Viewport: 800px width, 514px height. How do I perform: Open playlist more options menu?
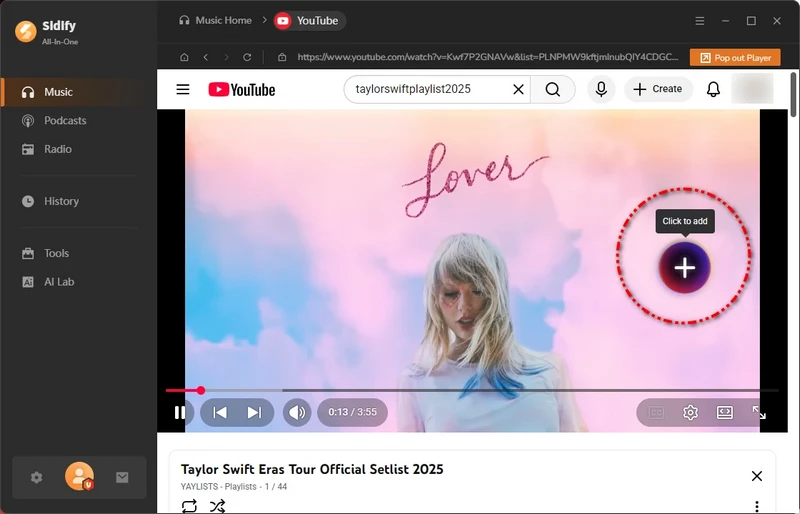[757, 506]
